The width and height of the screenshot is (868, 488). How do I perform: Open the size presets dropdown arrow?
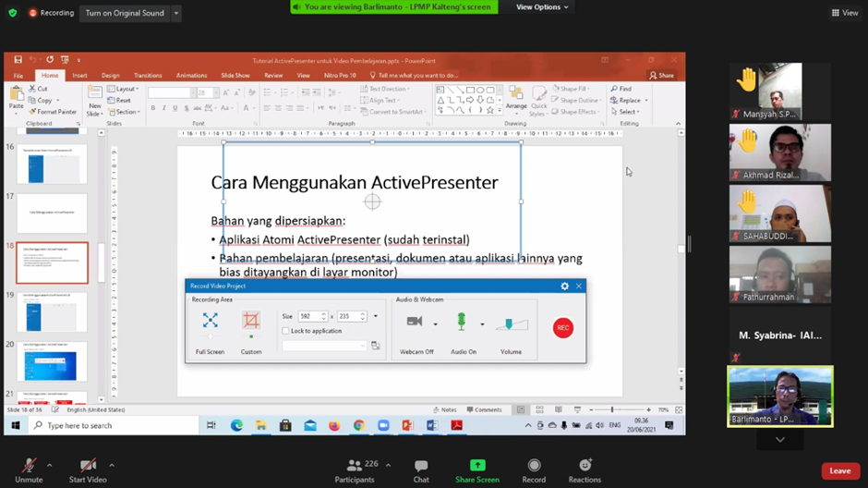(375, 316)
